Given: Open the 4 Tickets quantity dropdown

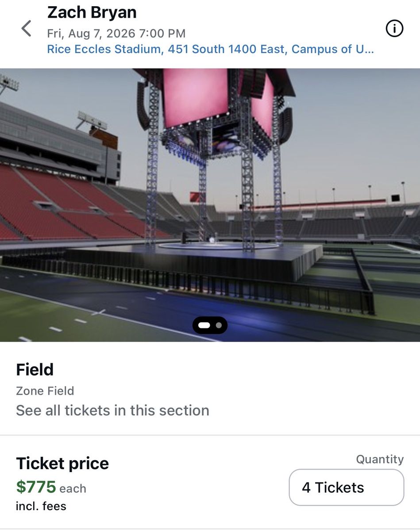Looking at the screenshot, I should point(346,487).
